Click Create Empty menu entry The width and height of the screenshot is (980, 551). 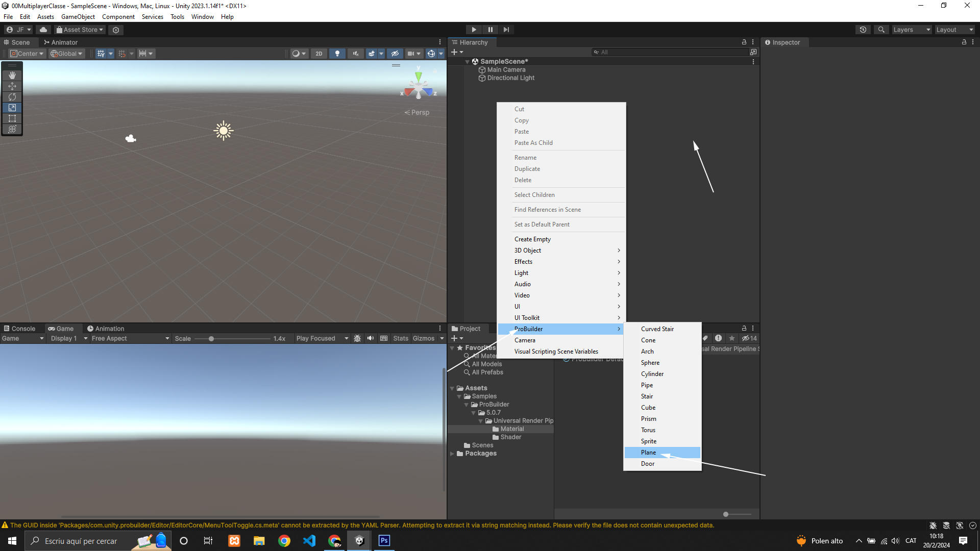point(532,239)
